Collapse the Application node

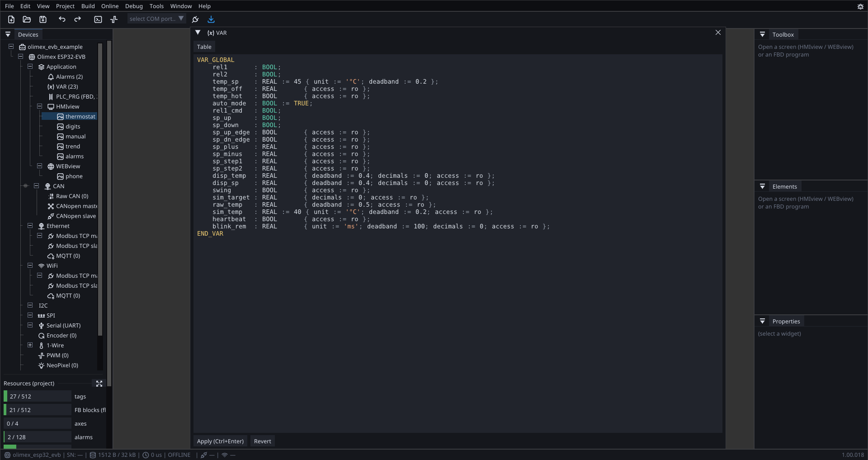[30, 66]
